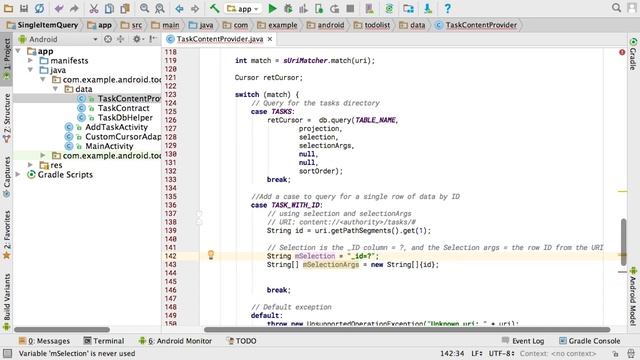640x360 pixels.
Task: Click the editor vertical scrollbar thumb
Action: click(x=623, y=242)
